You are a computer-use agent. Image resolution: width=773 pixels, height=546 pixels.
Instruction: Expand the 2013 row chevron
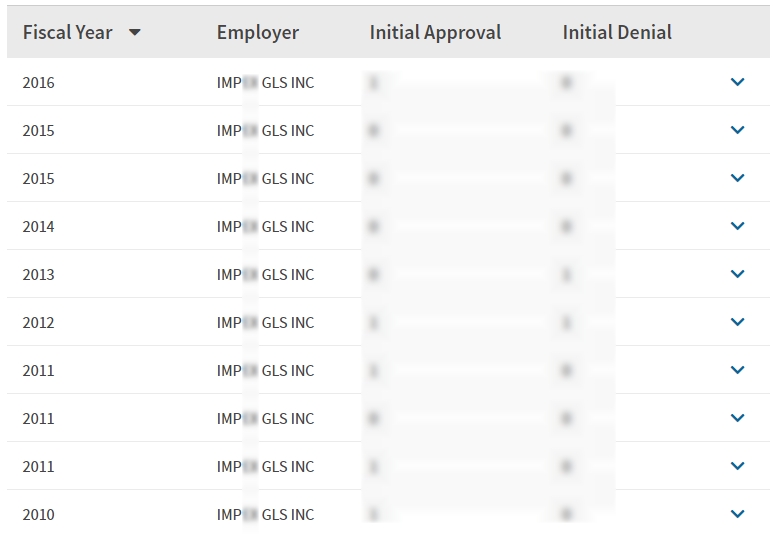(737, 274)
